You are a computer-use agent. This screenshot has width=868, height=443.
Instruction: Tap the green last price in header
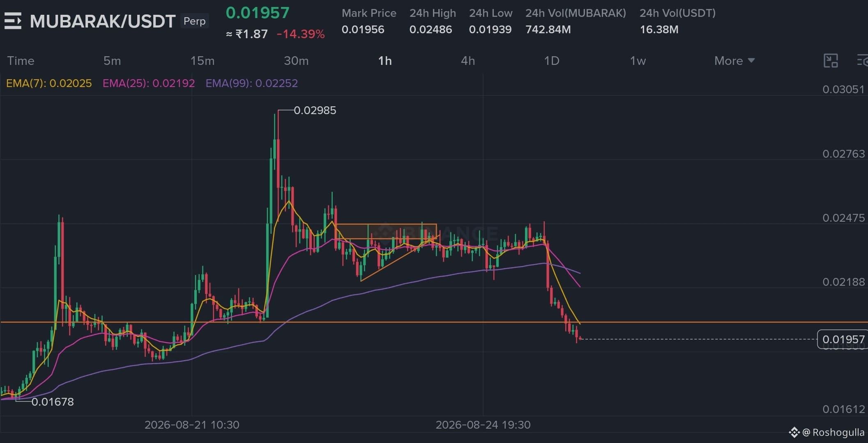coord(258,13)
